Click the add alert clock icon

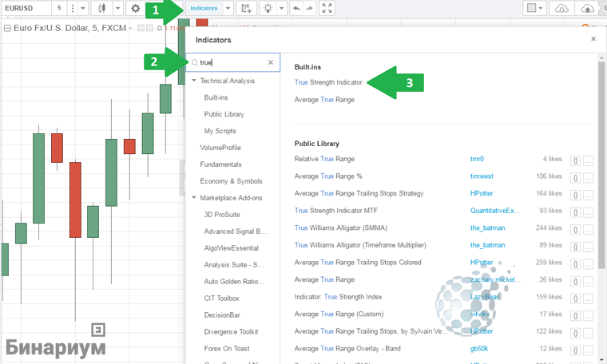tap(246, 8)
